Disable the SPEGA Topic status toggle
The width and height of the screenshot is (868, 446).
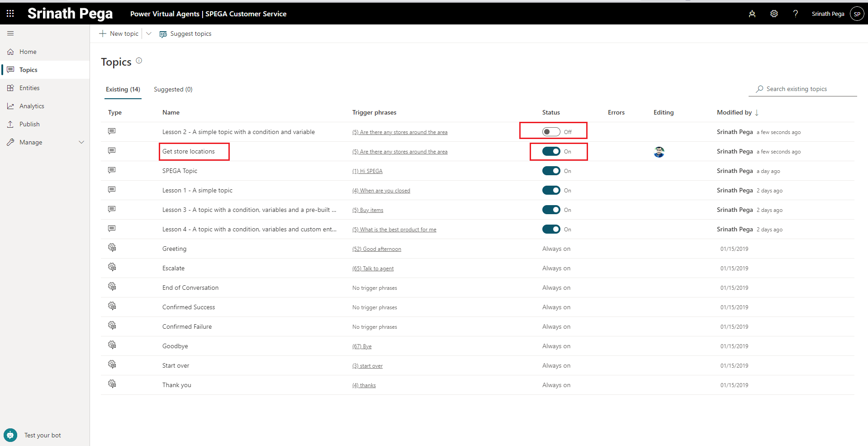click(551, 171)
